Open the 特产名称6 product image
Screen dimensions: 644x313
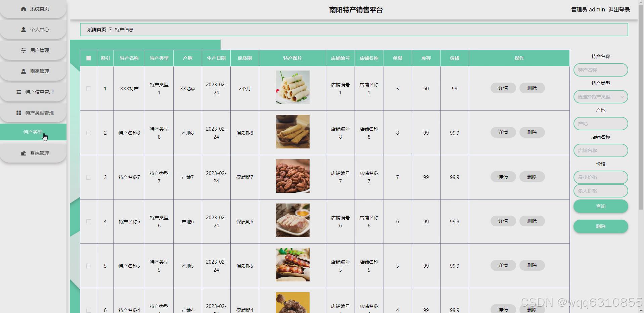point(293,220)
